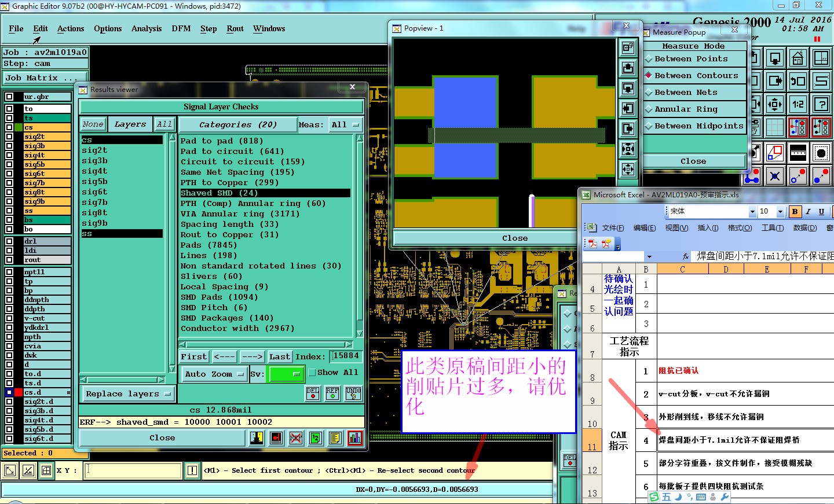
Task: Click the crossed-out REF icon
Action: pyautogui.click(x=296, y=438)
